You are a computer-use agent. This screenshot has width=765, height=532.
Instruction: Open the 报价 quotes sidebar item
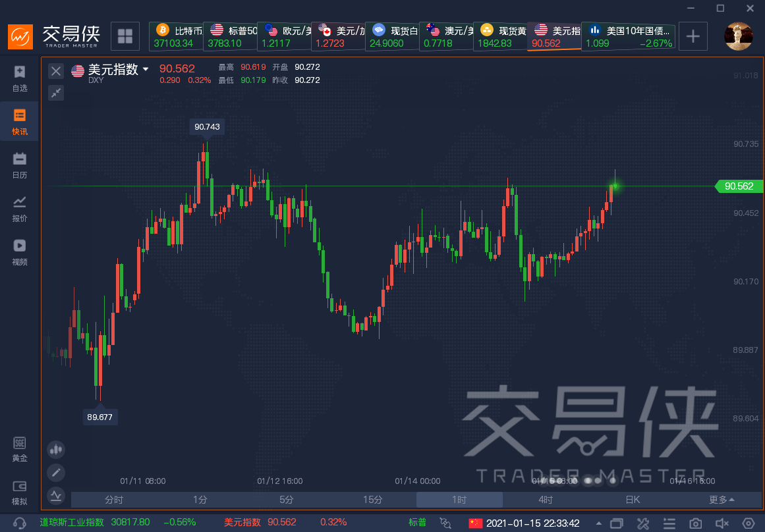coord(20,209)
